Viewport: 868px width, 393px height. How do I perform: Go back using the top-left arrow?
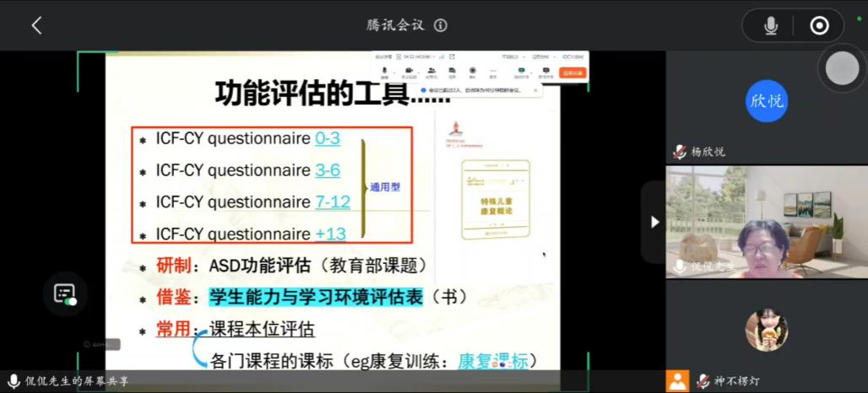tap(36, 25)
